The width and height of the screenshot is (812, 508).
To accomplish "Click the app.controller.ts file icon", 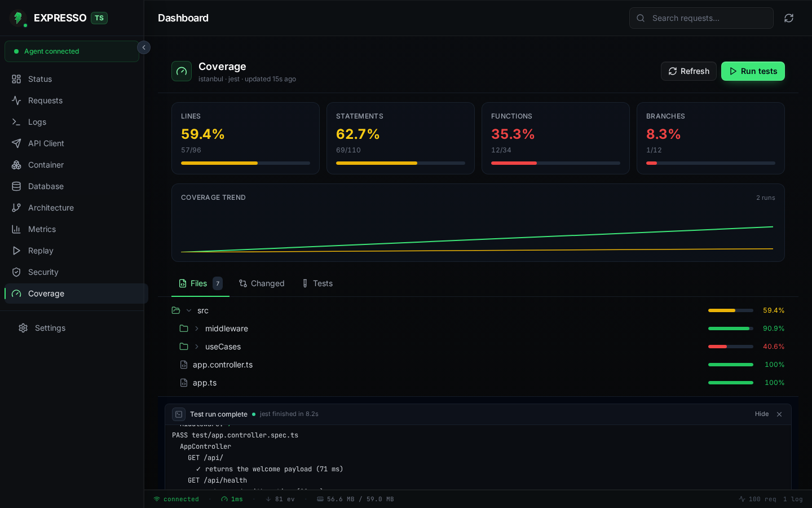I will click(x=184, y=365).
